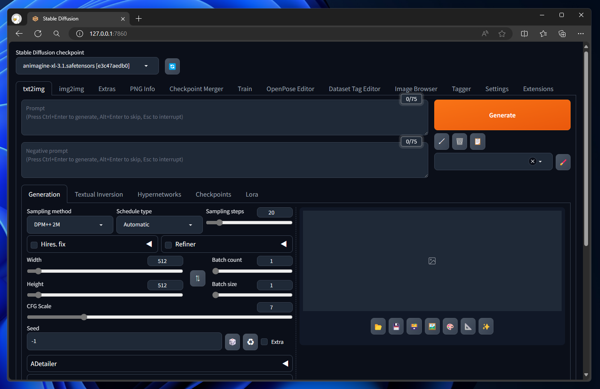Image resolution: width=600 pixels, height=389 pixels.
Task: Open the Extensions tab
Action: pyautogui.click(x=538, y=89)
